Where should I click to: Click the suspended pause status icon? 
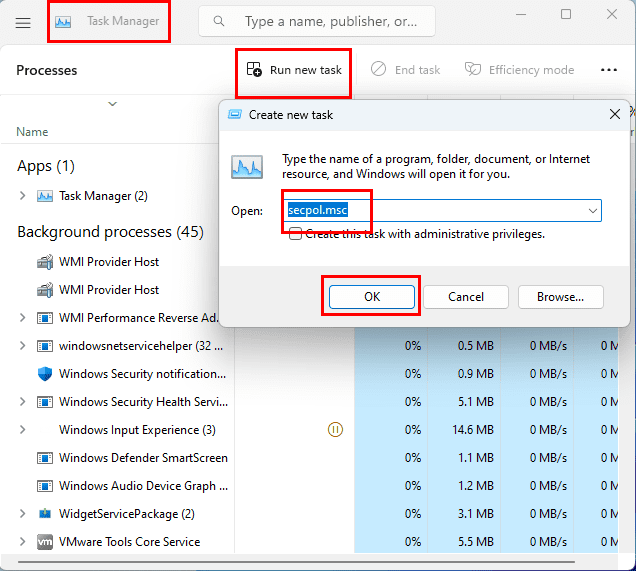pyautogui.click(x=335, y=429)
